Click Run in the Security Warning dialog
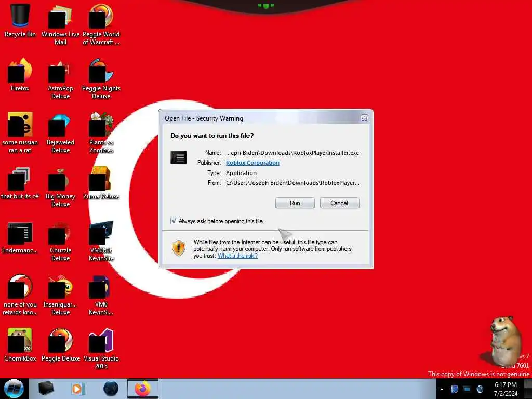Viewport: 532px width, 399px height. click(x=295, y=203)
